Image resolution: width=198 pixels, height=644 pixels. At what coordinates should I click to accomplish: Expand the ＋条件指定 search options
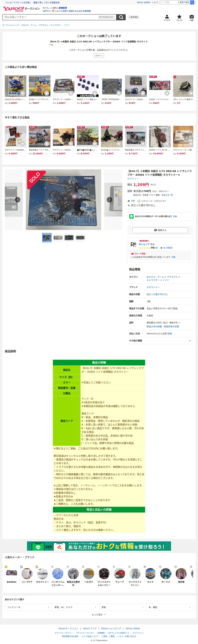[133, 17]
